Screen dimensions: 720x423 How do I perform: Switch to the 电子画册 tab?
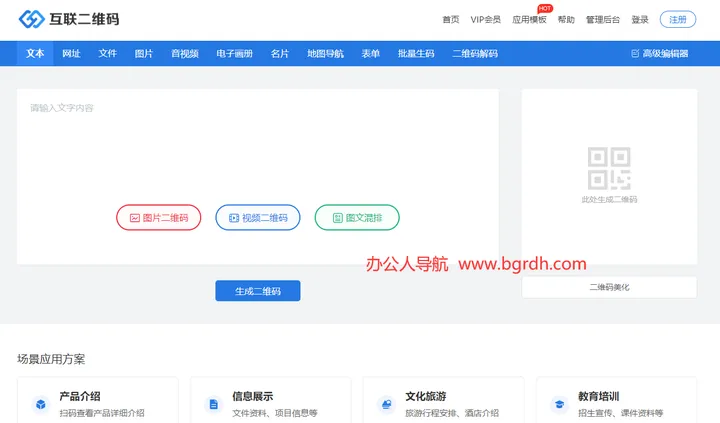click(235, 54)
